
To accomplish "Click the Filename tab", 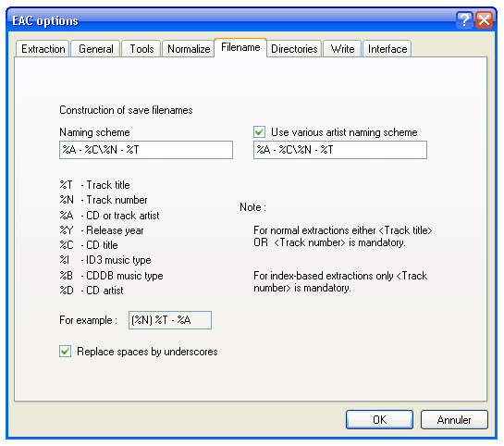I will 240,47.
